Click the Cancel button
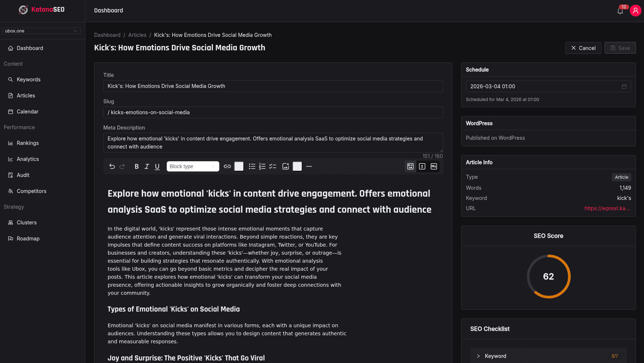 click(583, 48)
